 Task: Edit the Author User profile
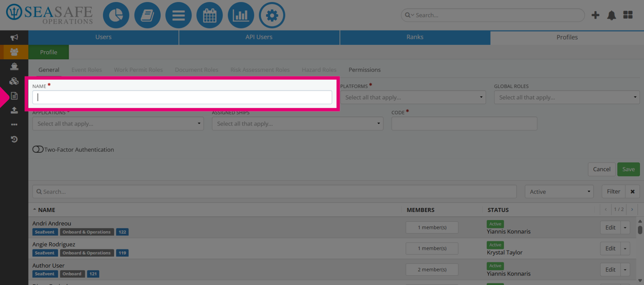(610, 270)
